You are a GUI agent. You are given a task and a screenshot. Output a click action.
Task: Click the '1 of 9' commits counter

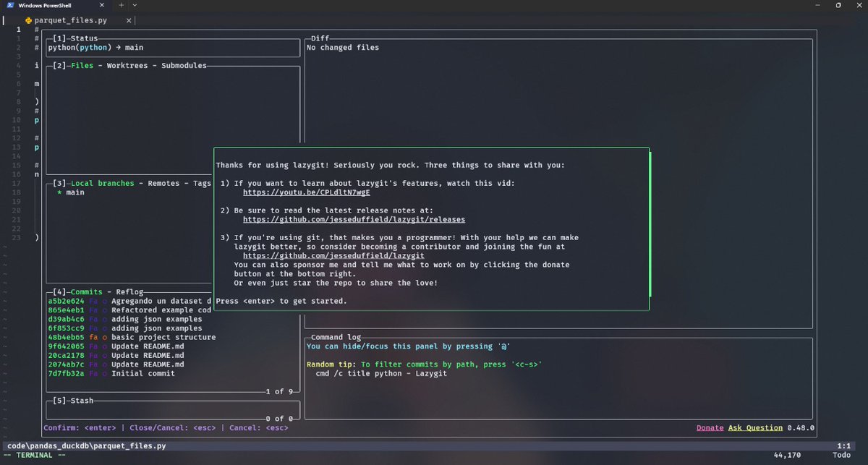278,391
